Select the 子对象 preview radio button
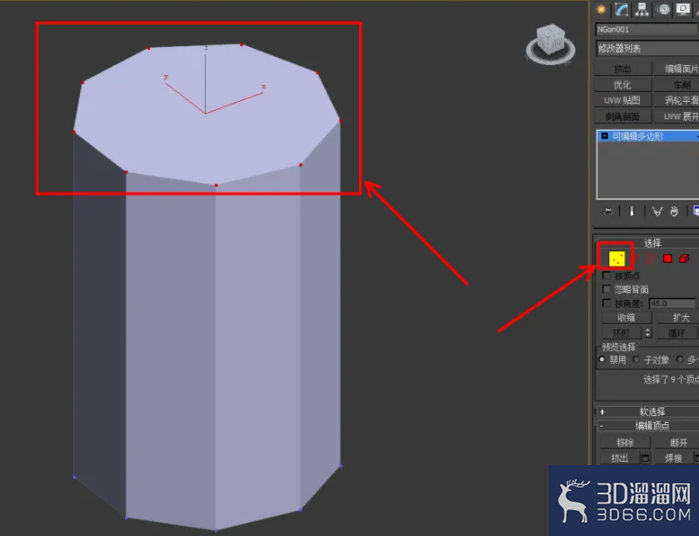 coord(636,359)
